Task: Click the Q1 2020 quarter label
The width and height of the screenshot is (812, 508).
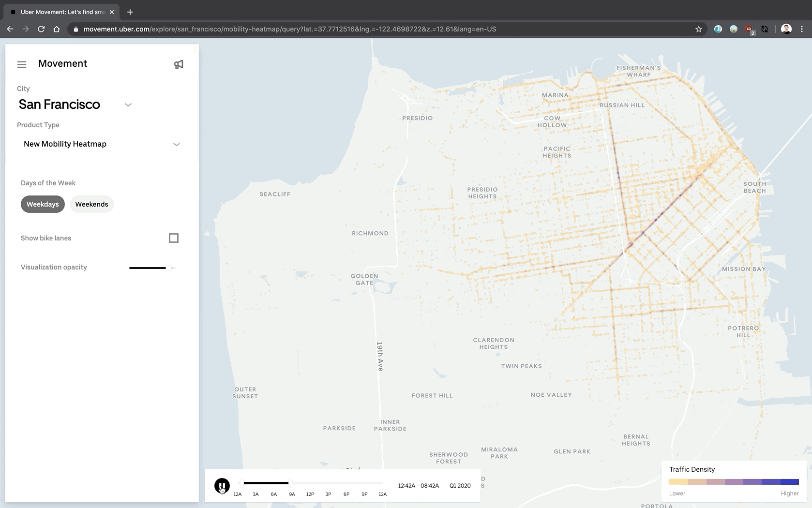Action: [x=460, y=486]
